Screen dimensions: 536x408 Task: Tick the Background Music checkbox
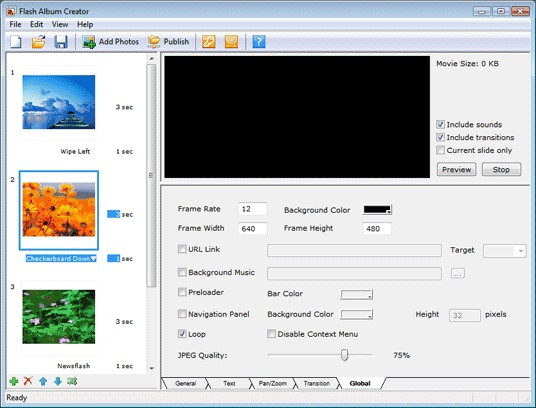(182, 272)
